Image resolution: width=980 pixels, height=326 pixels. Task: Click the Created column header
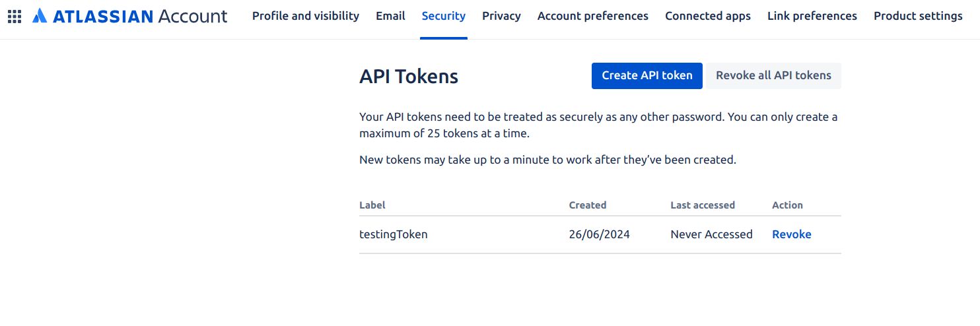coord(588,205)
